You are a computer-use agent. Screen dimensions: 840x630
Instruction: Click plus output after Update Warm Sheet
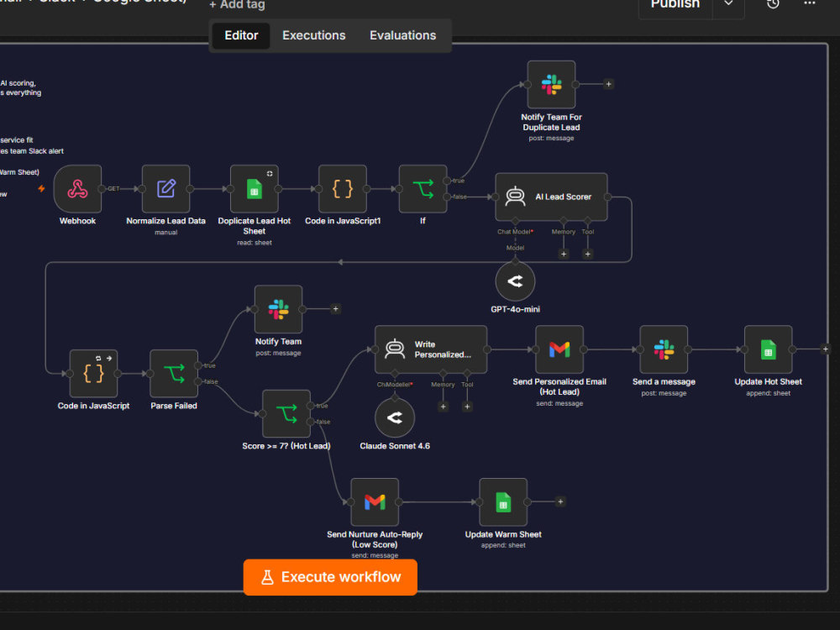(x=560, y=501)
